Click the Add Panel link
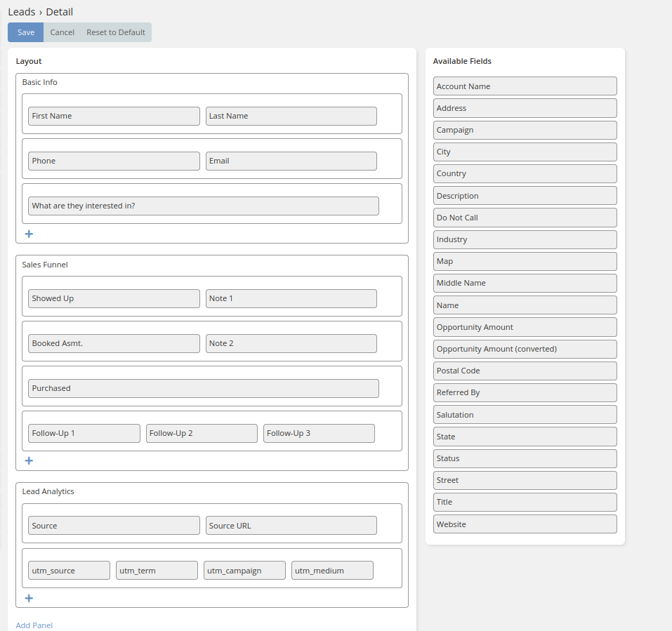This screenshot has height=631, width=672. pos(34,625)
